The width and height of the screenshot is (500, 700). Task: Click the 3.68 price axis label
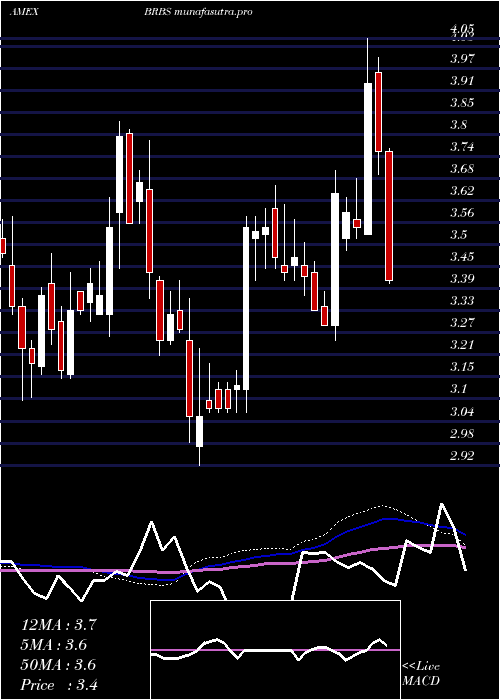click(462, 168)
